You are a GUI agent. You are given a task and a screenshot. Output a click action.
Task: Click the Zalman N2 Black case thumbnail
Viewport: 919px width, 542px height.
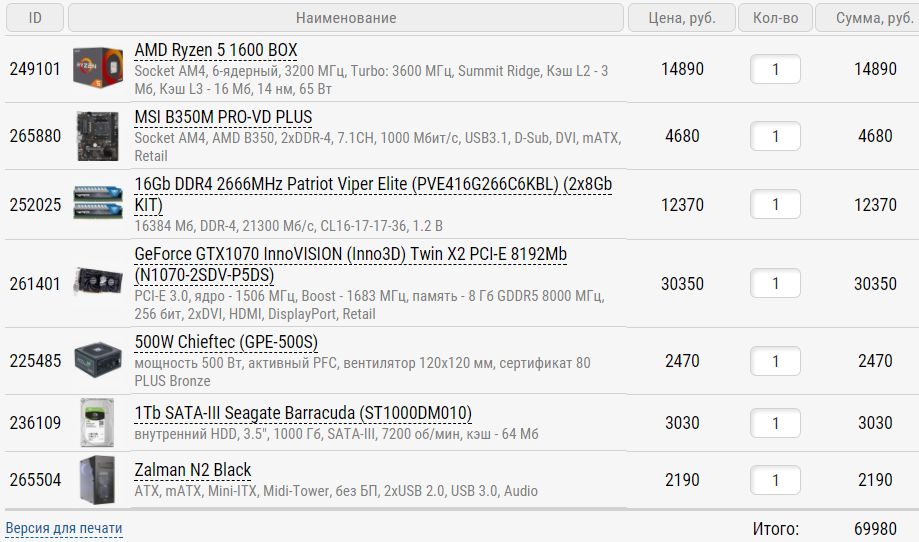pyautogui.click(x=97, y=480)
